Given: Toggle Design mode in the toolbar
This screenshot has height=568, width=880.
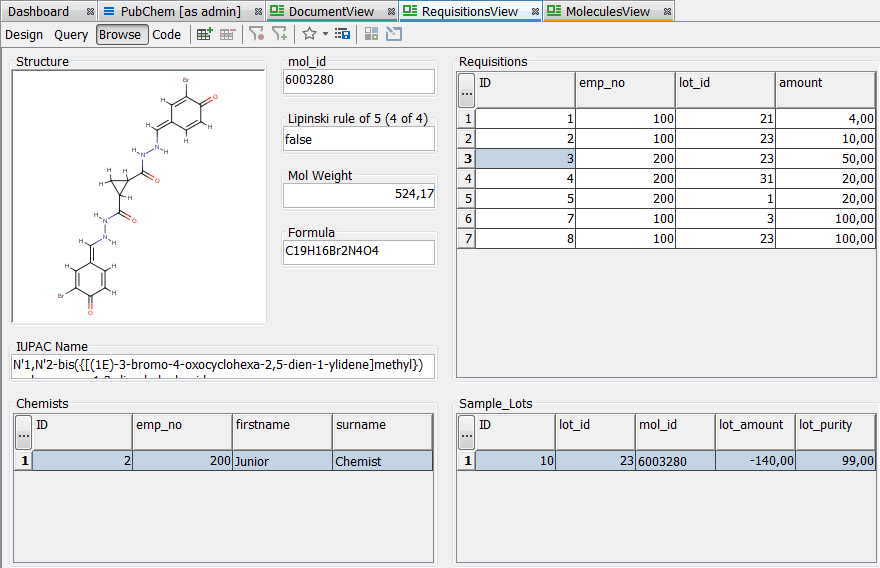Looking at the screenshot, I should (x=24, y=35).
